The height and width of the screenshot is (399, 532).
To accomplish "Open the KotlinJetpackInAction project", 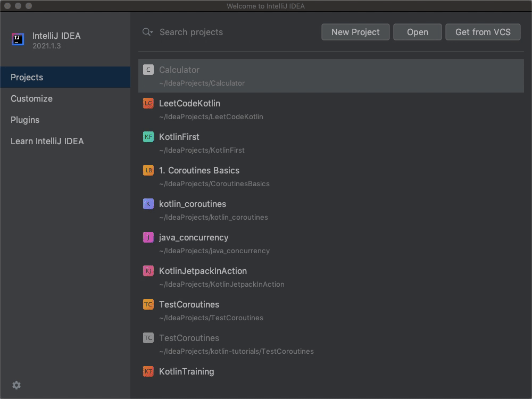I will click(x=331, y=277).
